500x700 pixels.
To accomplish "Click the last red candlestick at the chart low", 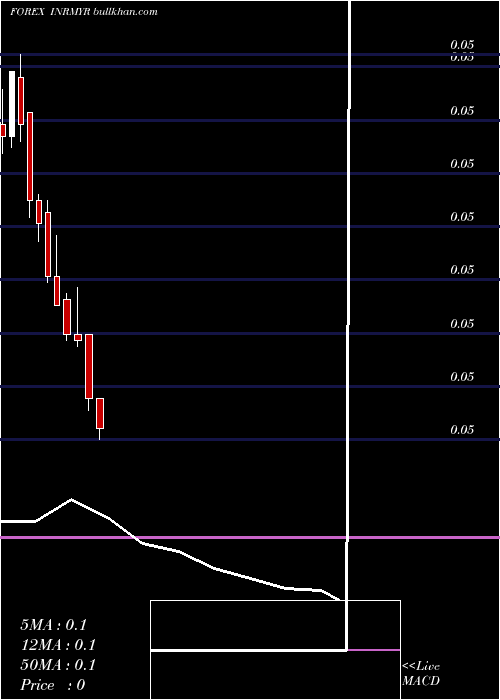I will [x=100, y=413].
